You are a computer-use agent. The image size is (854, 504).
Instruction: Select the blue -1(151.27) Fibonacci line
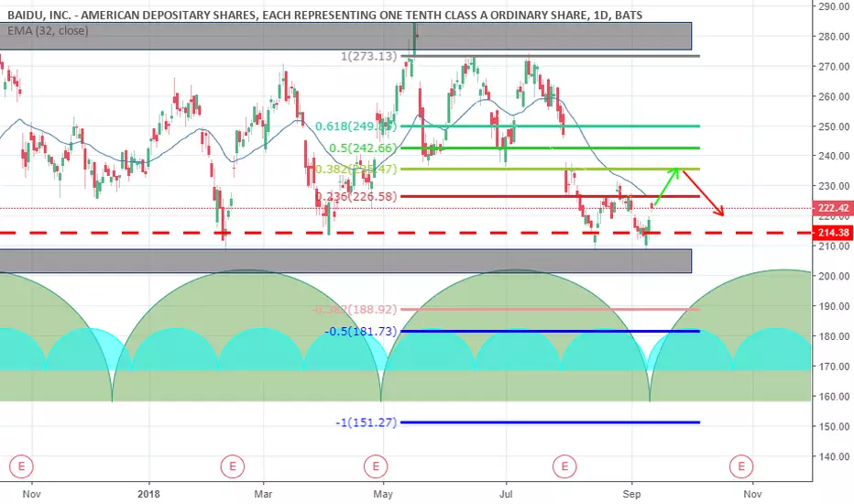click(550, 422)
